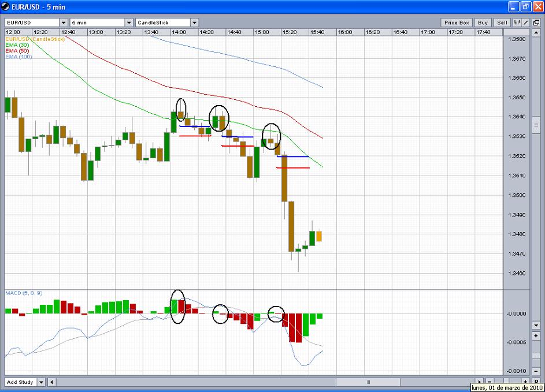Click the MACD (5, 8, 9) label
Screen dimensions: 545x392
point(24,293)
